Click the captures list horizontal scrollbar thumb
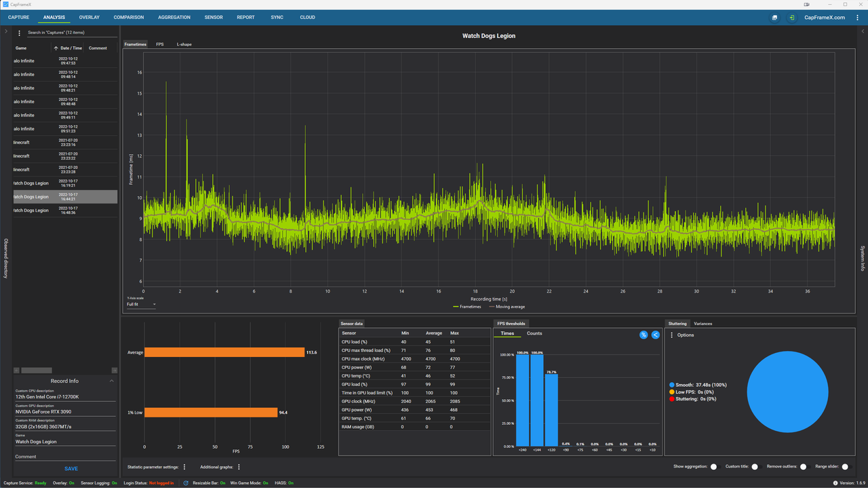Screen dimensions: 868x488 click(37, 371)
